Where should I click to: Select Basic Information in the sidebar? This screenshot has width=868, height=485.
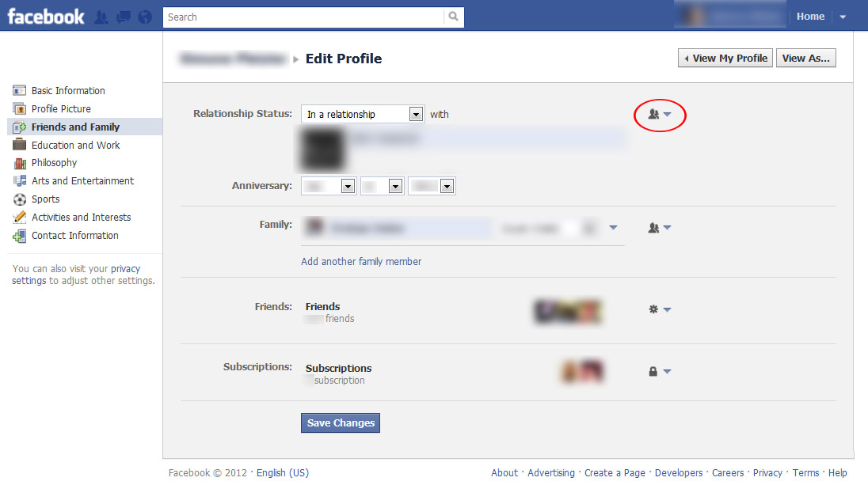coord(68,91)
